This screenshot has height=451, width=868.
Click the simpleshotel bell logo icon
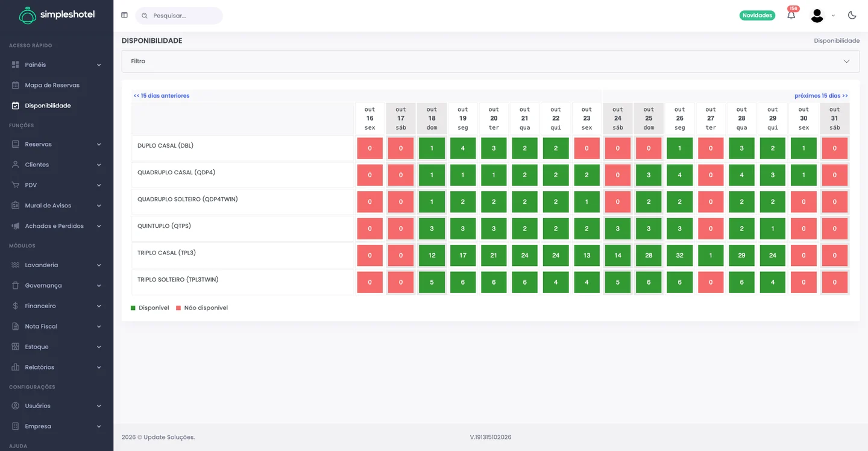click(x=27, y=15)
